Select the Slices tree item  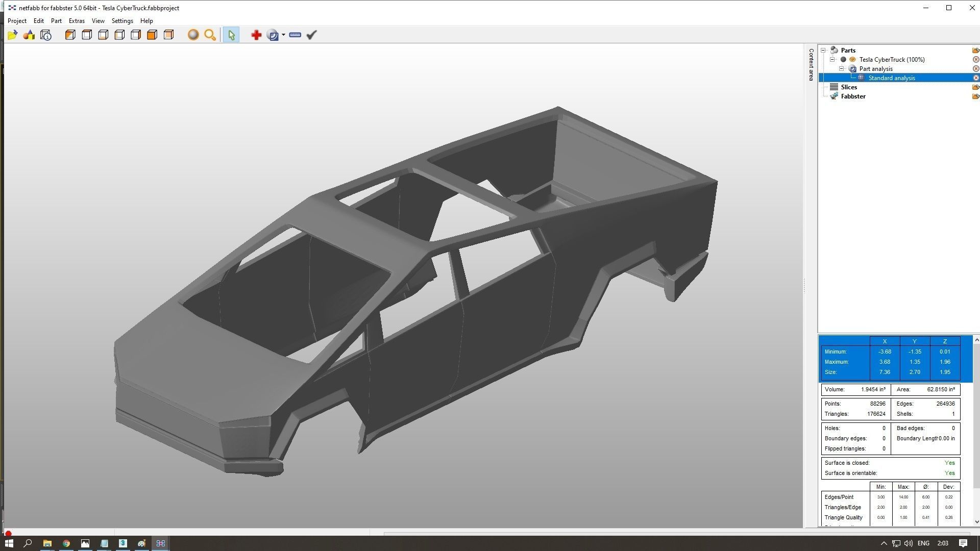click(849, 87)
